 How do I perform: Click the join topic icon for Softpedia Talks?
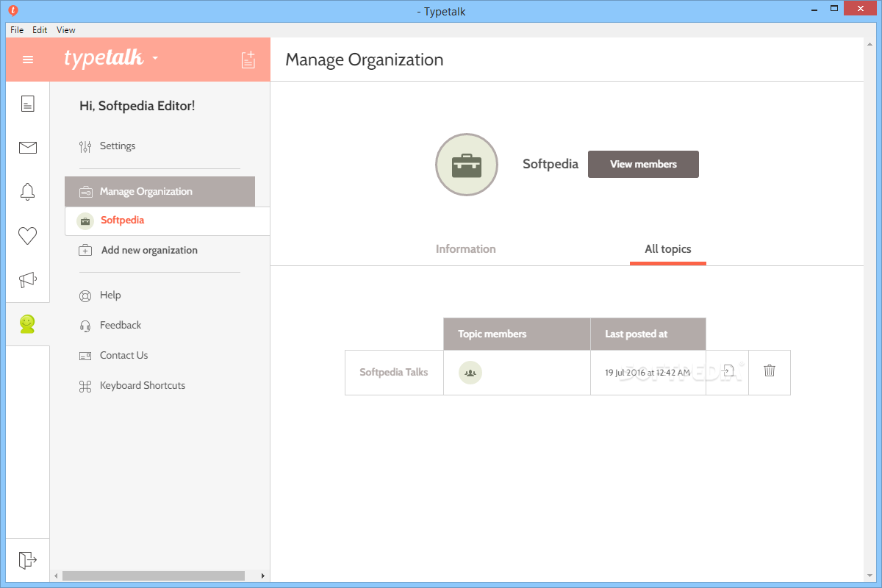pyautogui.click(x=727, y=371)
